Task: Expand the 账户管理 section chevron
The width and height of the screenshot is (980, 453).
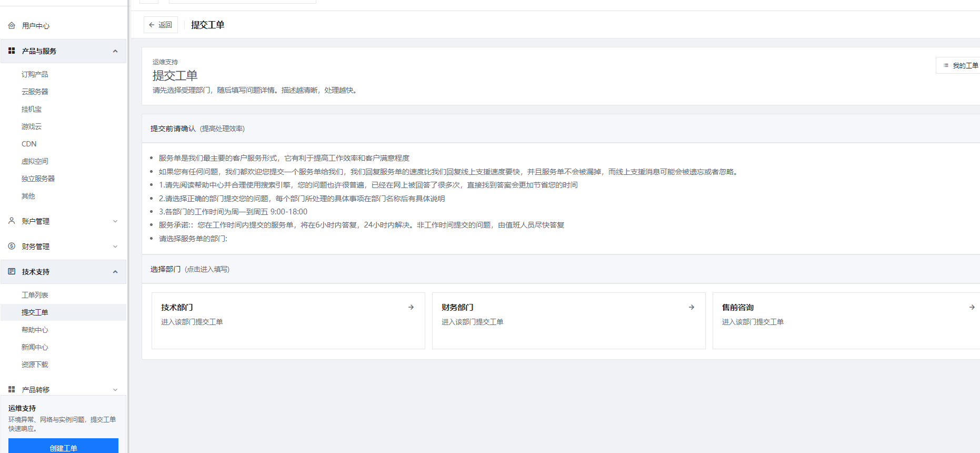Action: (x=115, y=221)
